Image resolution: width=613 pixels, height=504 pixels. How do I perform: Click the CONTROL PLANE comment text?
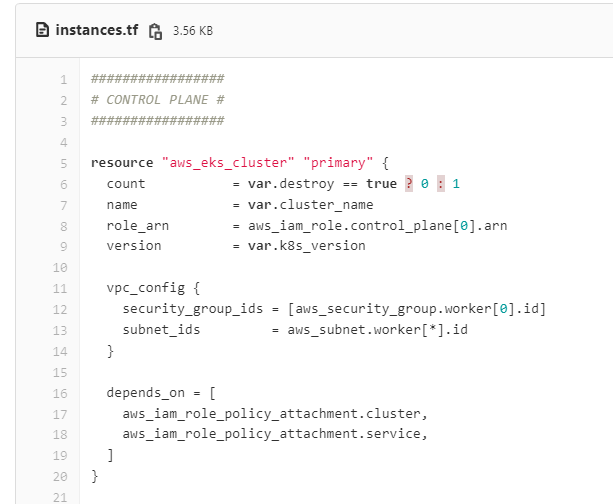point(157,100)
